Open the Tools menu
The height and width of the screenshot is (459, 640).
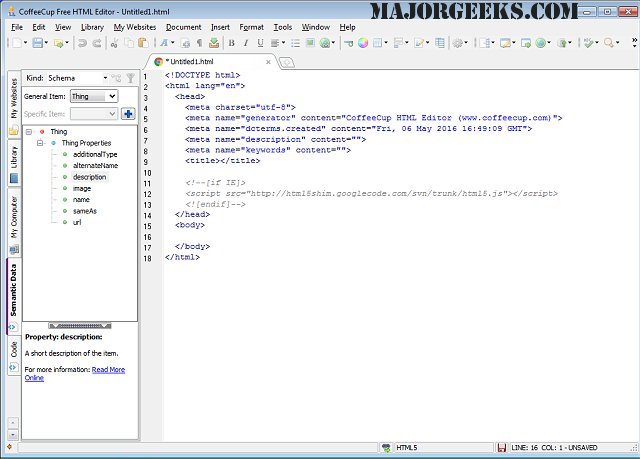(x=282, y=27)
